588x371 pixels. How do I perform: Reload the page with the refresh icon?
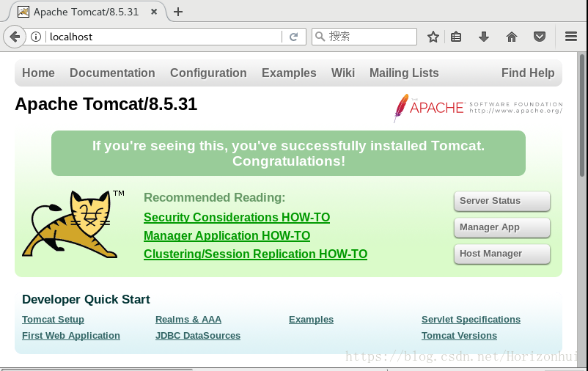coord(293,37)
